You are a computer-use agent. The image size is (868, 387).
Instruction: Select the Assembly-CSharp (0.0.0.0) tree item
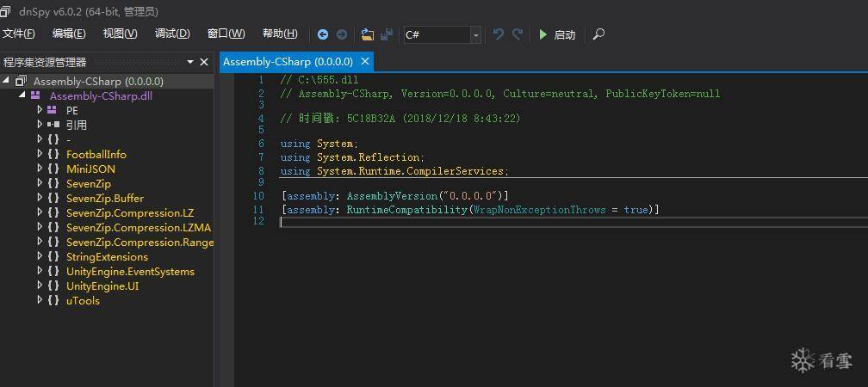tap(98, 81)
